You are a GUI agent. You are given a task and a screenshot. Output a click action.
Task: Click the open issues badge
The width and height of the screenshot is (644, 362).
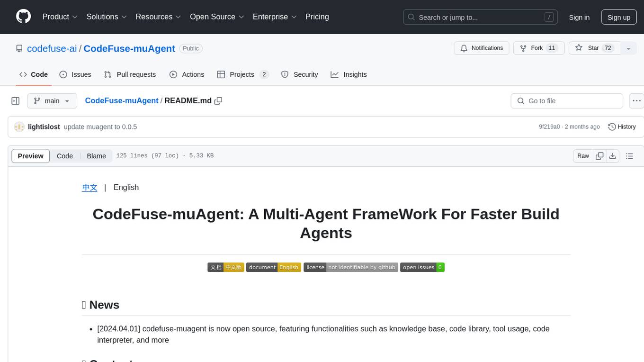coord(422,267)
